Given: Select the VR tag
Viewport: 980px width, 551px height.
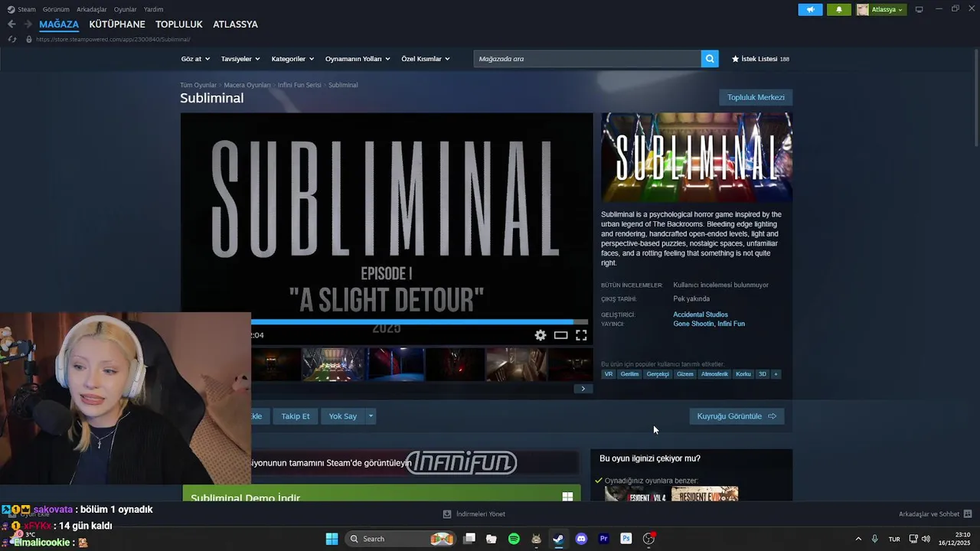Looking at the screenshot, I should (609, 374).
